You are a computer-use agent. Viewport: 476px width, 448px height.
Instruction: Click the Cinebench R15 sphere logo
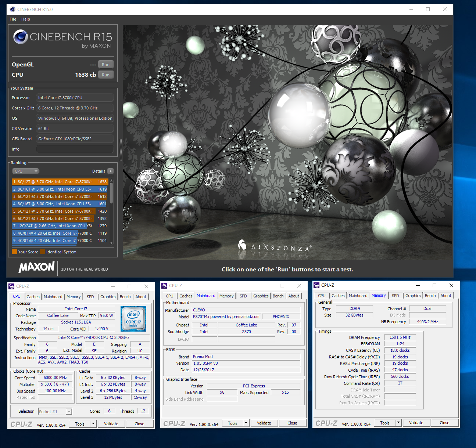point(21,37)
